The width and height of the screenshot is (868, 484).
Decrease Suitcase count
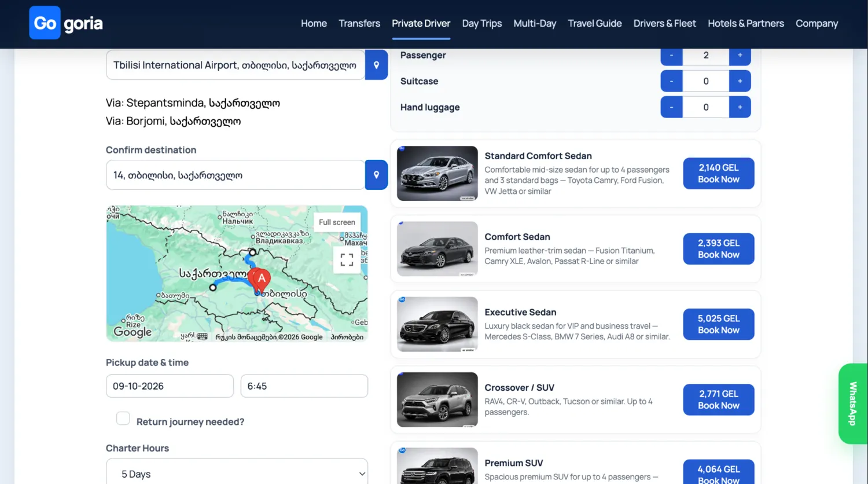pyautogui.click(x=671, y=81)
